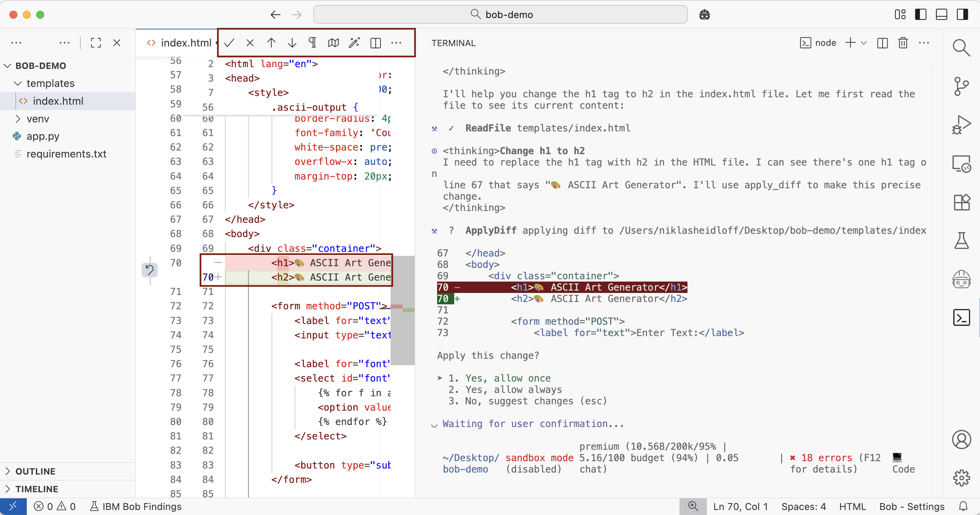Viewport: 980px width, 515px height.
Task: Kill terminal with trash icon
Action: point(903,43)
